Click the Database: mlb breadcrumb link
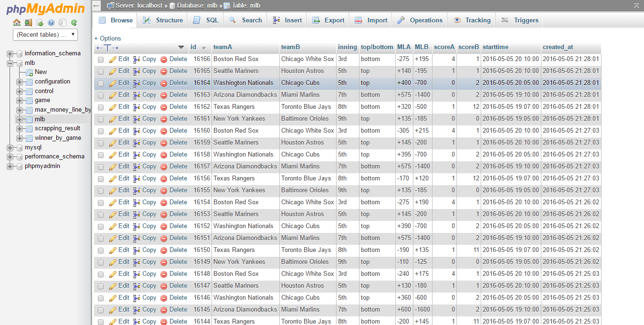The height and width of the screenshot is (325, 644). coord(197,6)
